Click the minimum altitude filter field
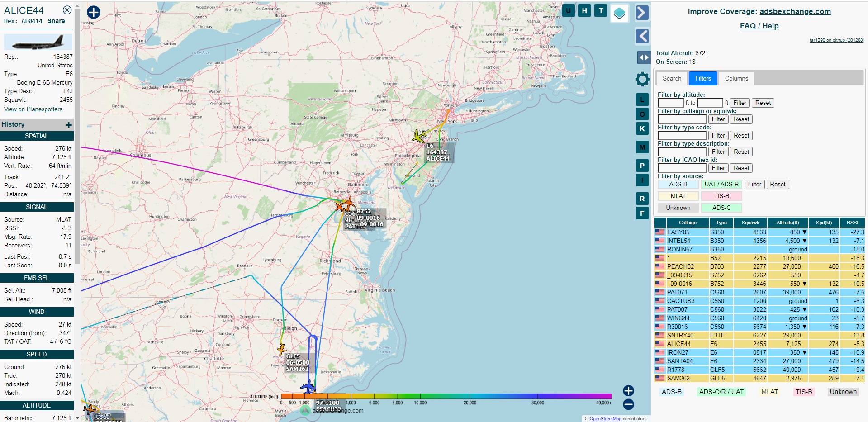Screen dimensions: 868x422 (670, 103)
